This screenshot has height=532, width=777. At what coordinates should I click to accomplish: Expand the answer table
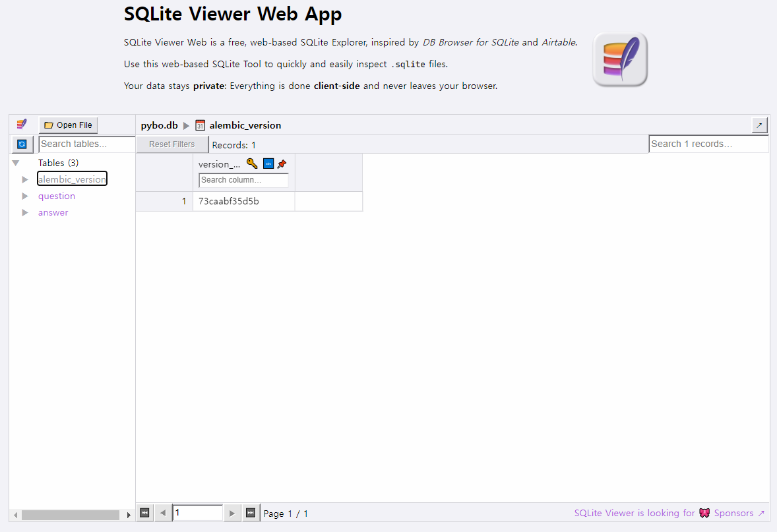coord(25,212)
